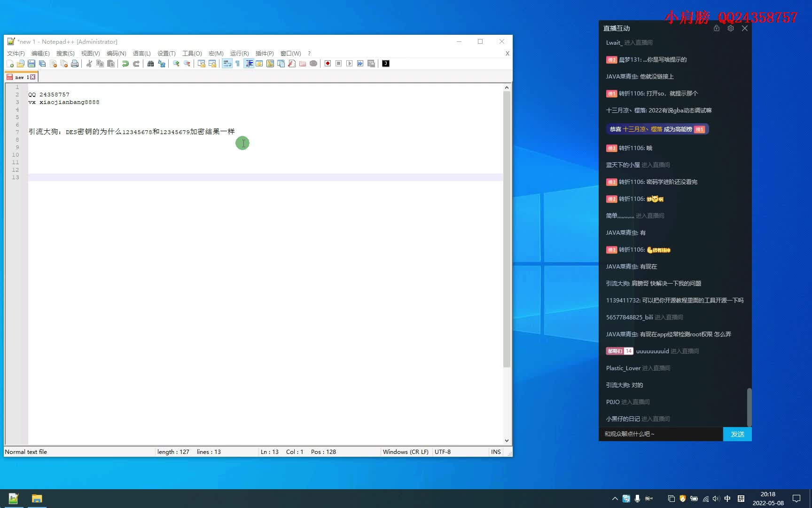Expand hidden system tray icons chevron
The width and height of the screenshot is (812, 508).
pyautogui.click(x=615, y=499)
